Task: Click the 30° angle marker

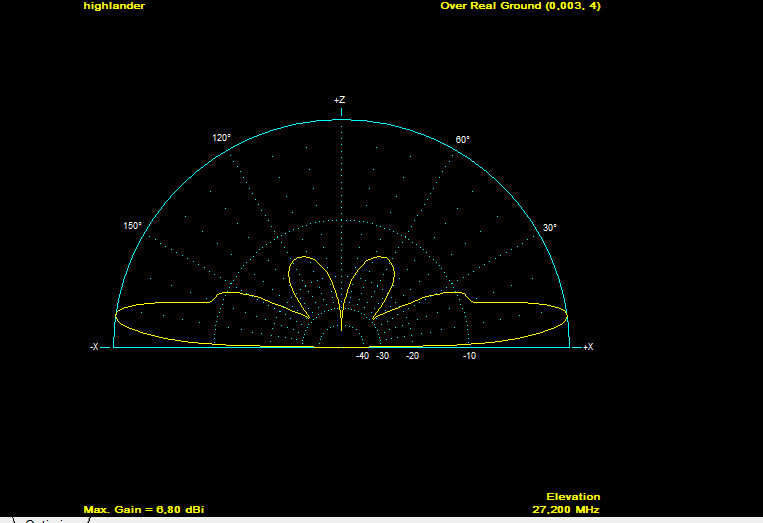Action: click(x=550, y=228)
